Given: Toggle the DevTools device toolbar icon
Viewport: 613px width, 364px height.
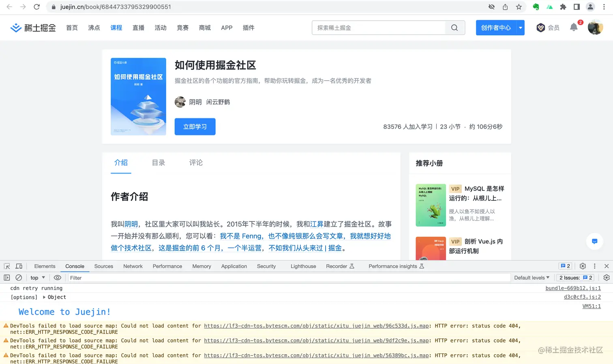Looking at the screenshot, I should 19,266.
